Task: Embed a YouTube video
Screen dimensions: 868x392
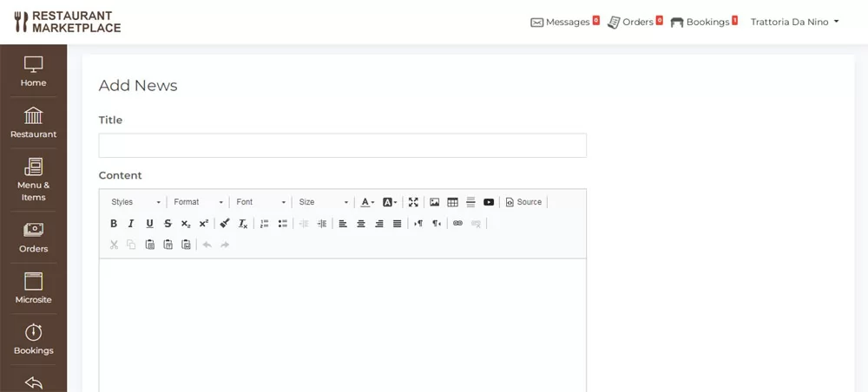Action: point(489,202)
